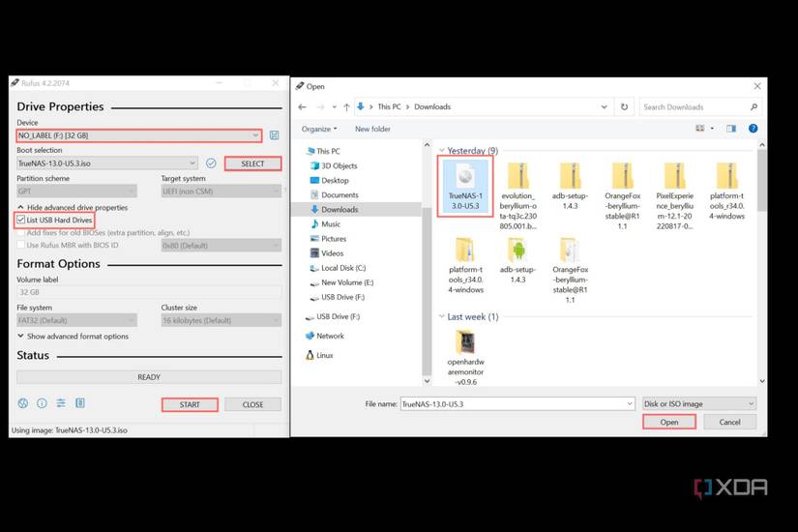This screenshot has height=532, width=798.
Task: Select the platform-tools_r34.0.4-windows zip archive
Action: tap(726, 191)
